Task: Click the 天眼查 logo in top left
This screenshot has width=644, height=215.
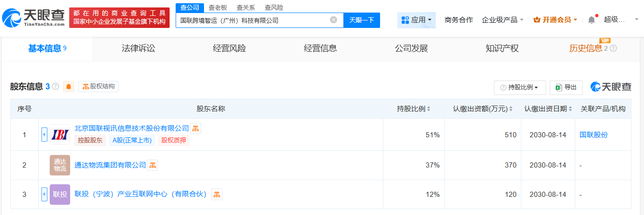Action: [x=33, y=19]
